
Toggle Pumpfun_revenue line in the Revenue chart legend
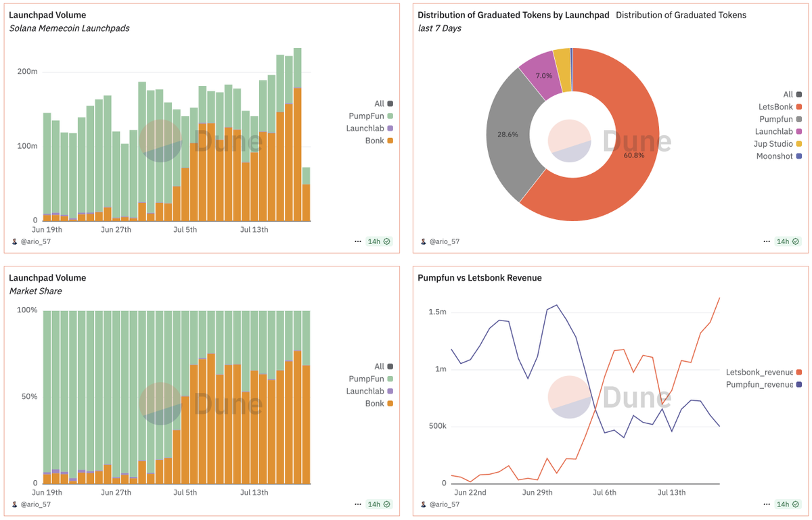(764, 384)
